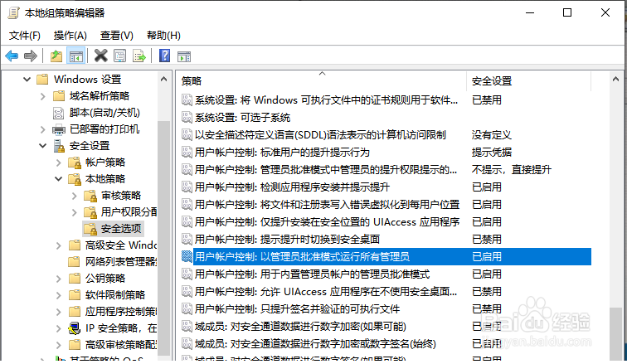Click tree pane scrollbar up arrow

(163, 79)
